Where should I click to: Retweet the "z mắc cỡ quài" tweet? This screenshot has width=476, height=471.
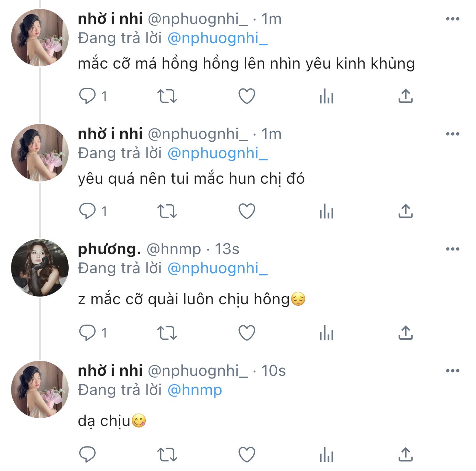point(167,333)
